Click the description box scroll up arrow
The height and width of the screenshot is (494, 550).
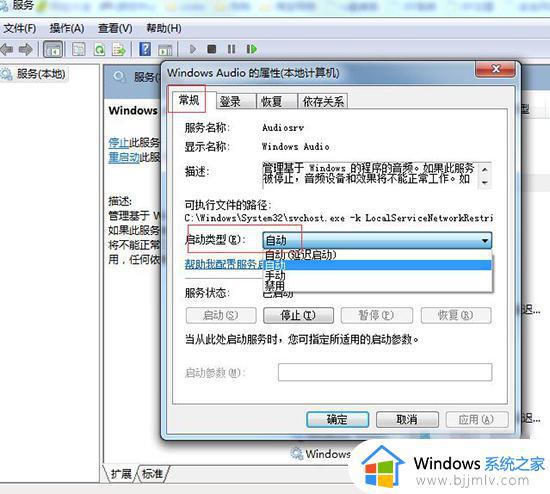[485, 169]
